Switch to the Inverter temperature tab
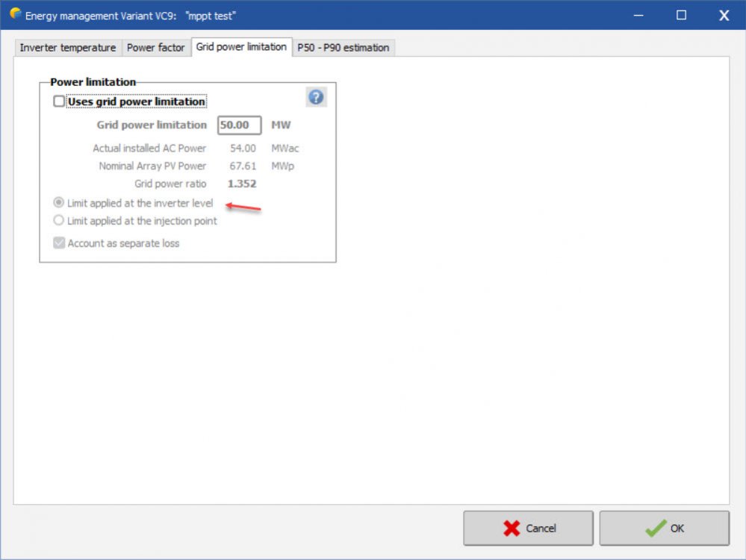This screenshot has height=560, width=746. pyautogui.click(x=67, y=48)
